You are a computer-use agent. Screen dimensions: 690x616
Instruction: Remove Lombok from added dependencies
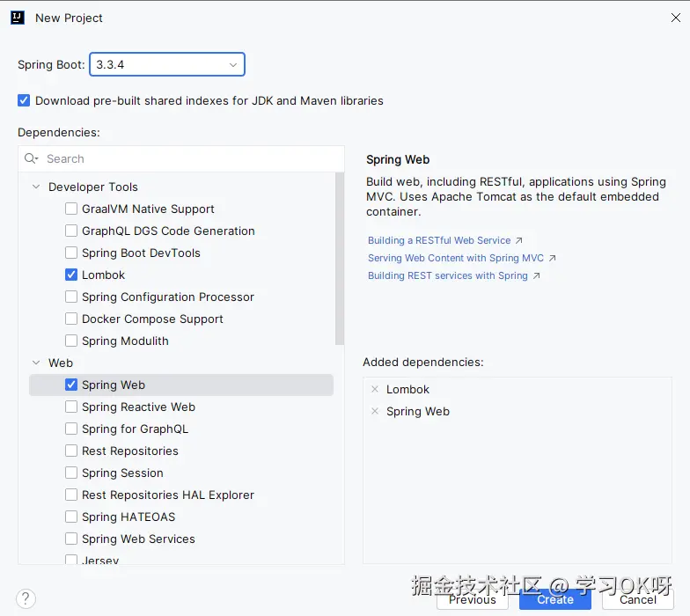click(x=375, y=389)
